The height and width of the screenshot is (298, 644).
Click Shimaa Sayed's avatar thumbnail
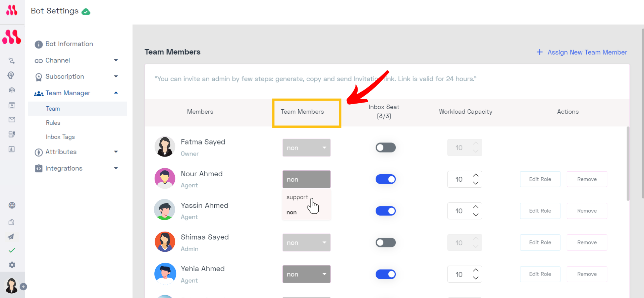tap(165, 242)
